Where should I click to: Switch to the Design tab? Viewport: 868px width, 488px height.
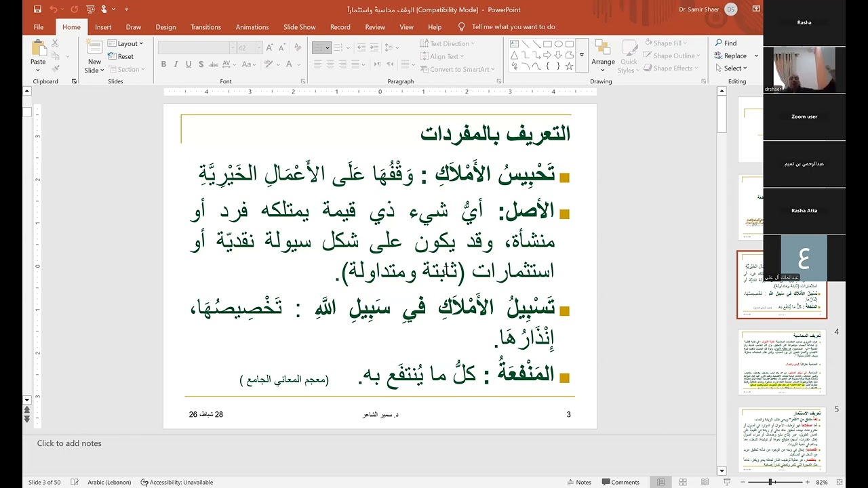(x=165, y=27)
